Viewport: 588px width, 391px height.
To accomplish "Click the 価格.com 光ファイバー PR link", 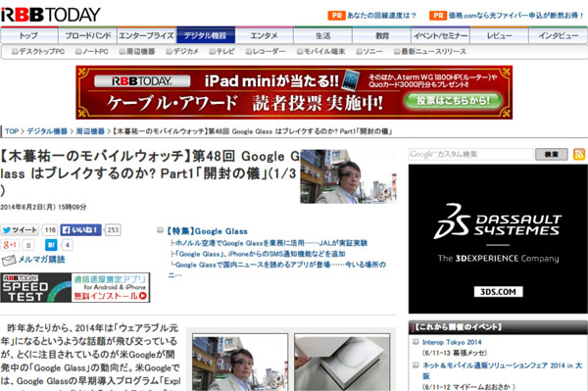I will pyautogui.click(x=516, y=16).
